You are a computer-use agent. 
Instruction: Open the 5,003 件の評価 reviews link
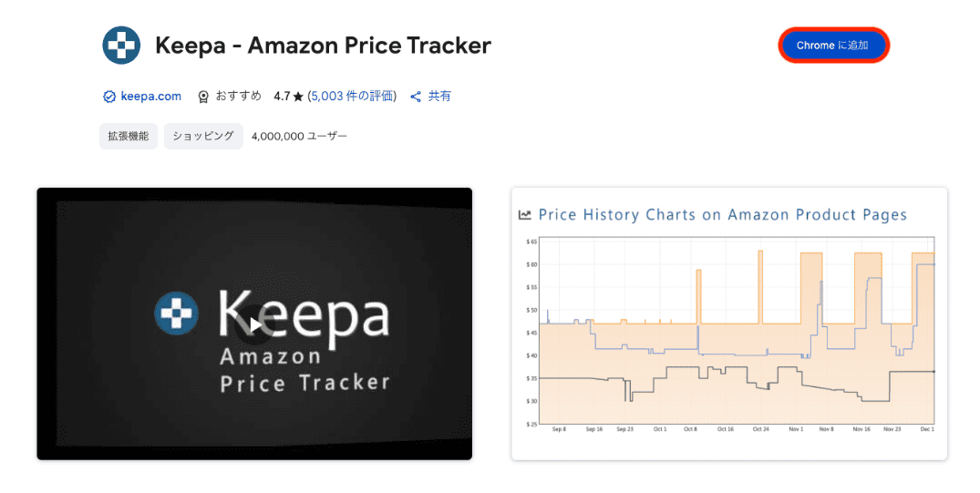[356, 97]
